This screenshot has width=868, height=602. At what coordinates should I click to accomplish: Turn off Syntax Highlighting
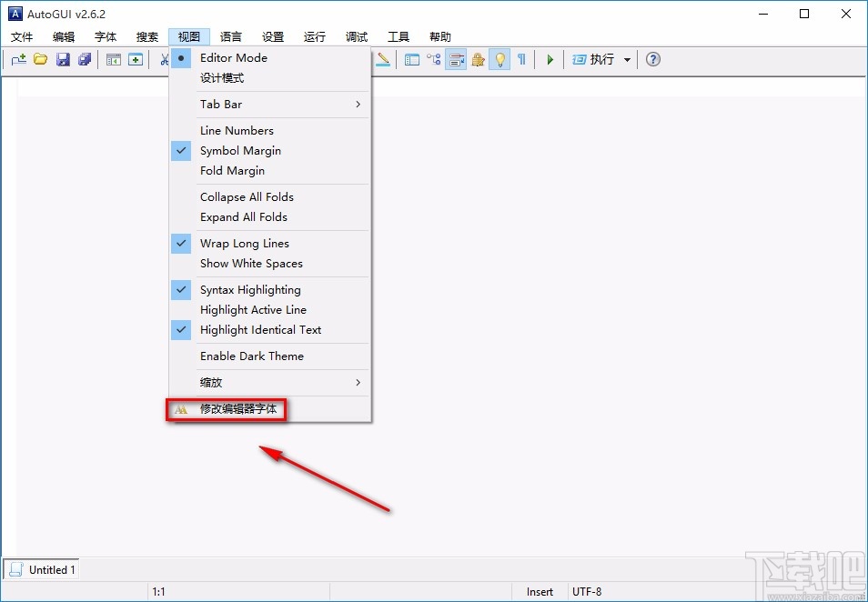pyautogui.click(x=270, y=290)
